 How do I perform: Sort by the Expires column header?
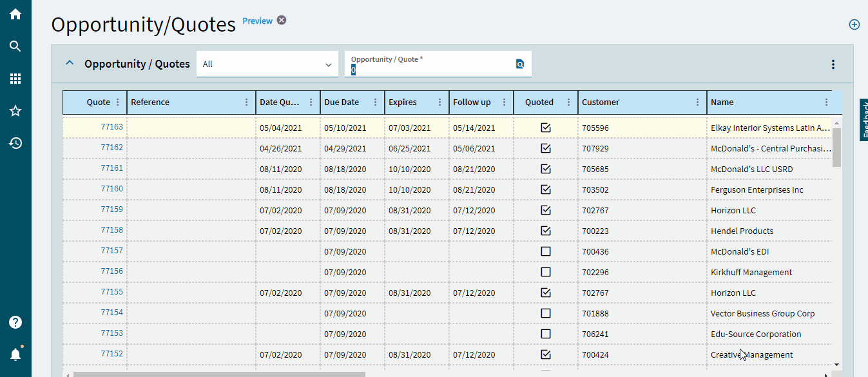[403, 102]
